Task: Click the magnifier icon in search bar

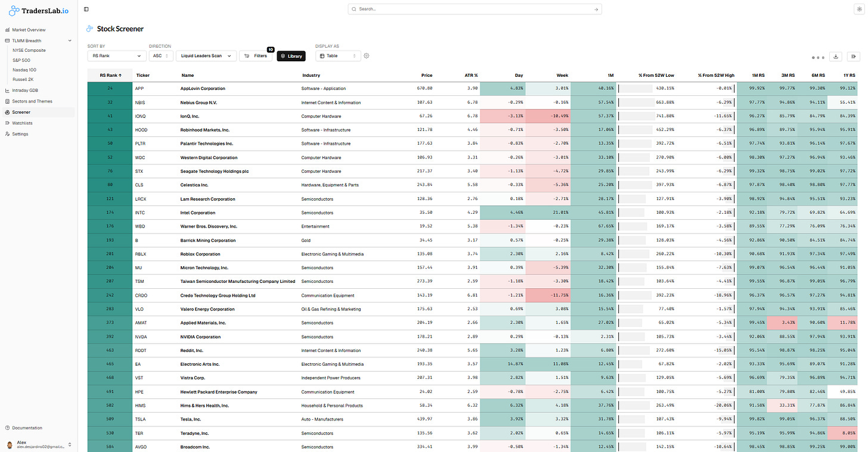Action: [354, 10]
